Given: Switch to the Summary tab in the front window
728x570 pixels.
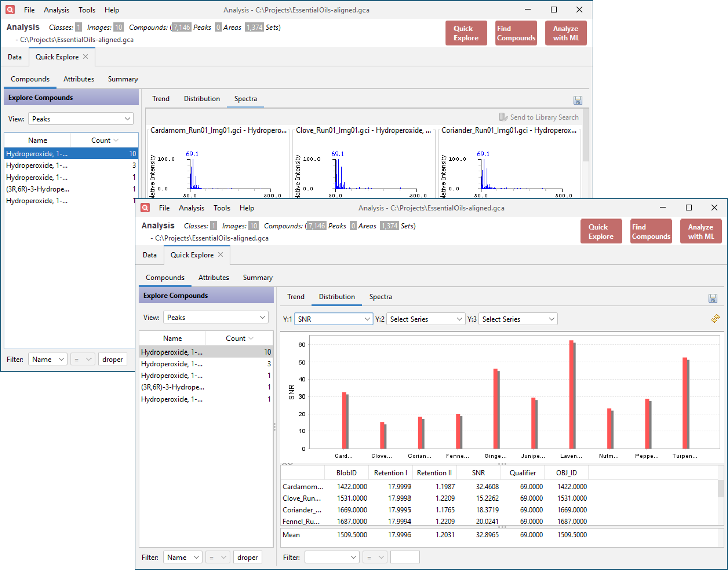Looking at the screenshot, I should (x=258, y=277).
